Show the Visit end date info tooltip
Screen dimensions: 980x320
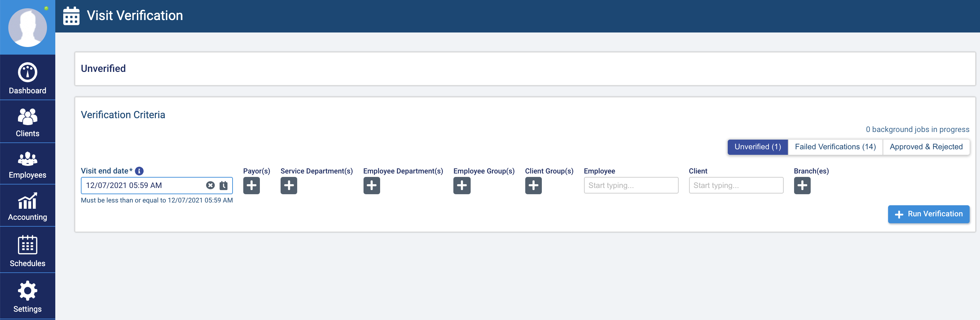139,171
